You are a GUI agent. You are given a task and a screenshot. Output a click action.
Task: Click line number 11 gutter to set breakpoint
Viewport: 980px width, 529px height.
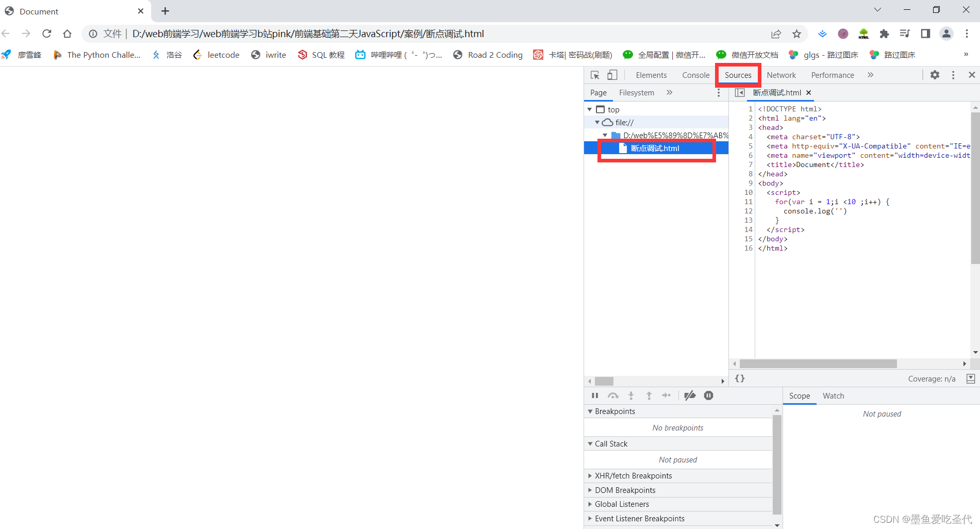click(748, 202)
